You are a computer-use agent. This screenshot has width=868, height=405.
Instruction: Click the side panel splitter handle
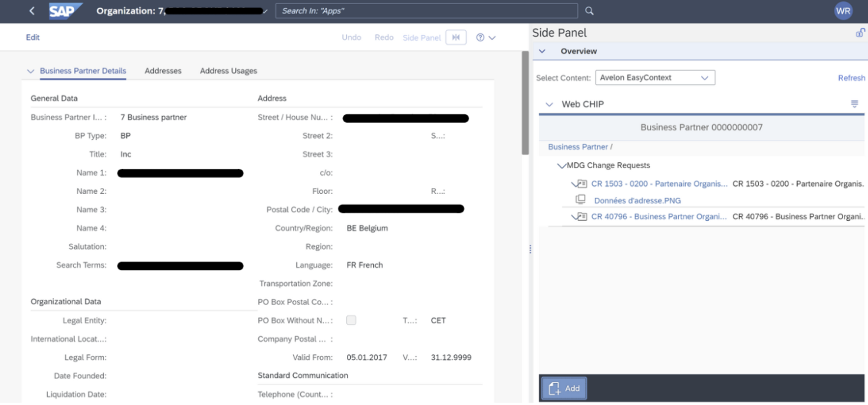tap(530, 249)
